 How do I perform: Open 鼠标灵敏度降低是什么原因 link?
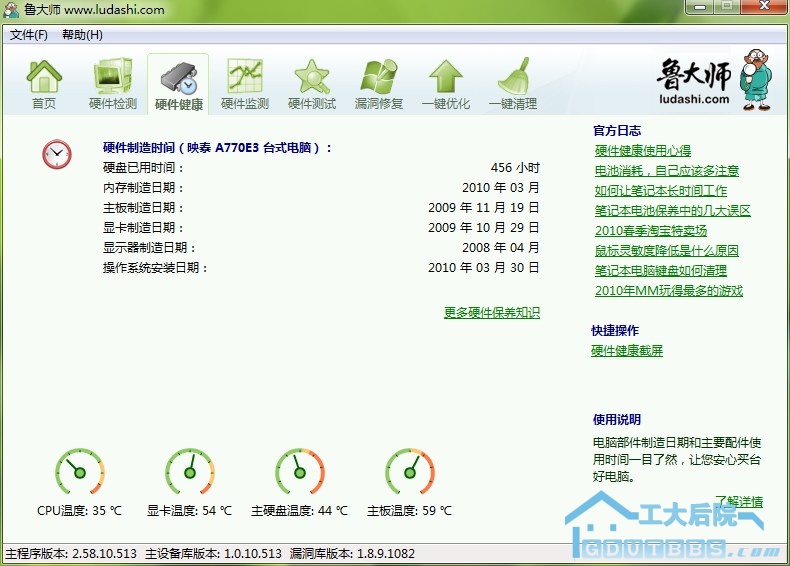[x=667, y=250]
